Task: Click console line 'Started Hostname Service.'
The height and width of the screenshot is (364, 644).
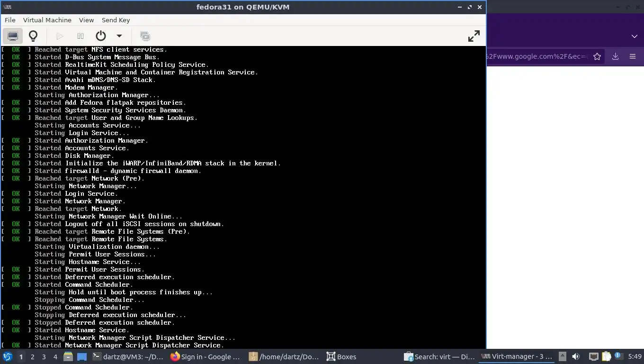Action: pyautogui.click(x=82, y=330)
